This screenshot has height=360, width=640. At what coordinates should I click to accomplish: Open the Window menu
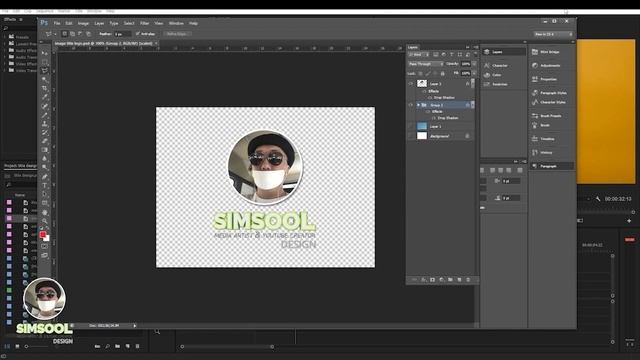[176, 23]
